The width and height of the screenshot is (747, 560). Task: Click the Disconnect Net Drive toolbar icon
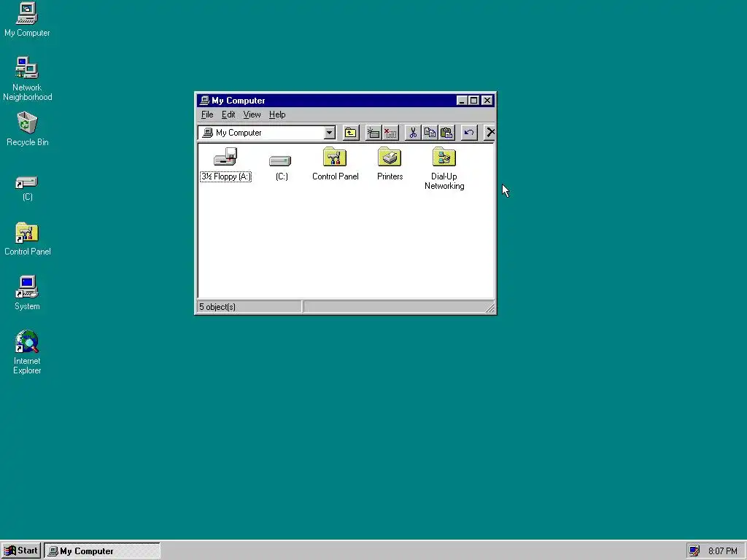pyautogui.click(x=390, y=133)
